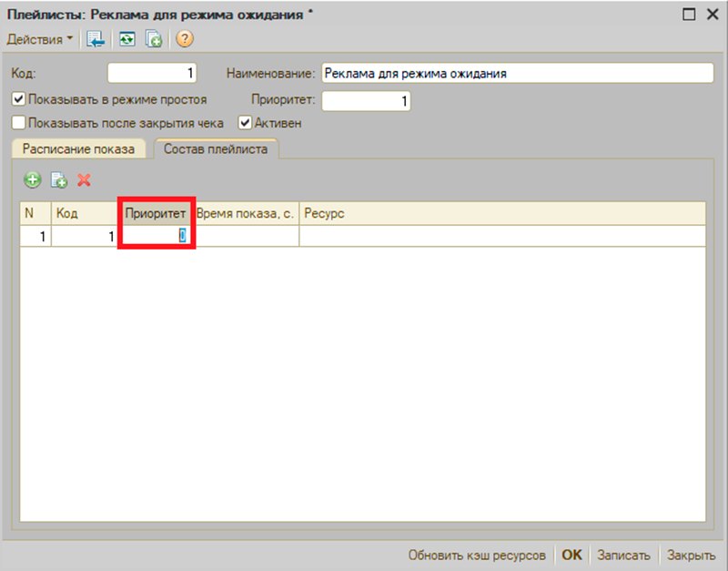Switch to the Расписание показа tab
Image resolution: width=728 pixels, height=571 pixels.
pyautogui.click(x=78, y=148)
